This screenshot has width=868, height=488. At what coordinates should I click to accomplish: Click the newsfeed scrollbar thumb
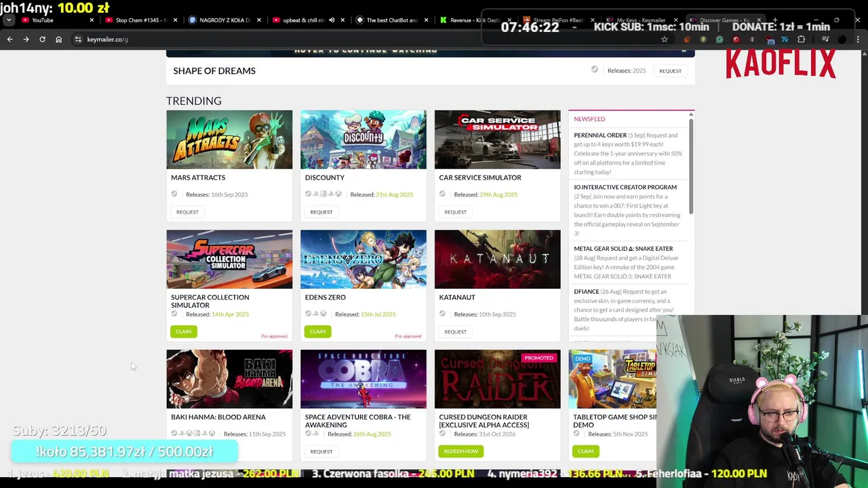691,166
